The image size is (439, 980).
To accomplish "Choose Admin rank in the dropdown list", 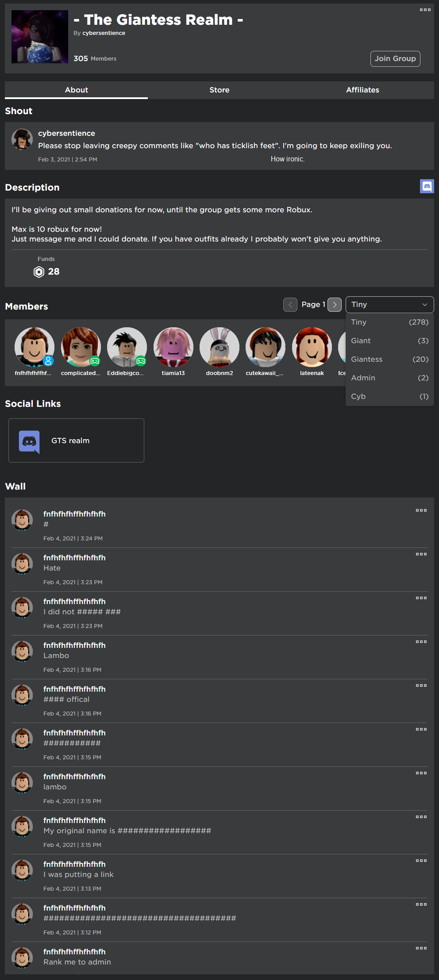I will pyautogui.click(x=389, y=378).
